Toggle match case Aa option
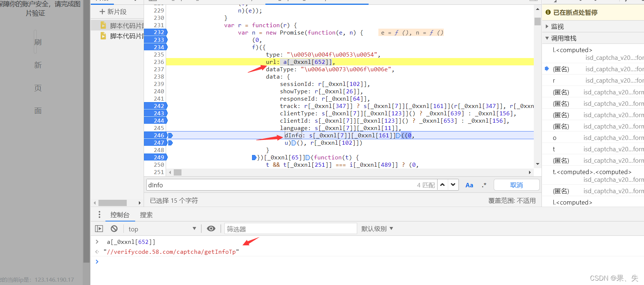 (469, 185)
